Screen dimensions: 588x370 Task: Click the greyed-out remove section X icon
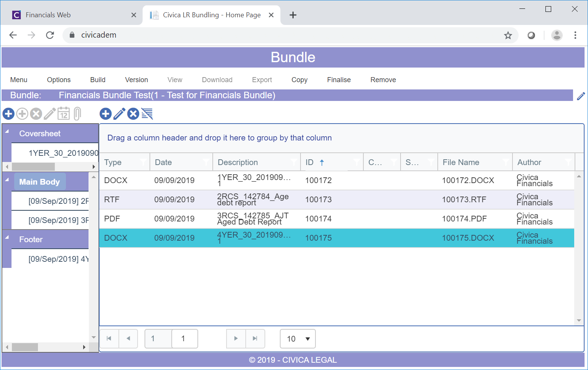tap(36, 114)
